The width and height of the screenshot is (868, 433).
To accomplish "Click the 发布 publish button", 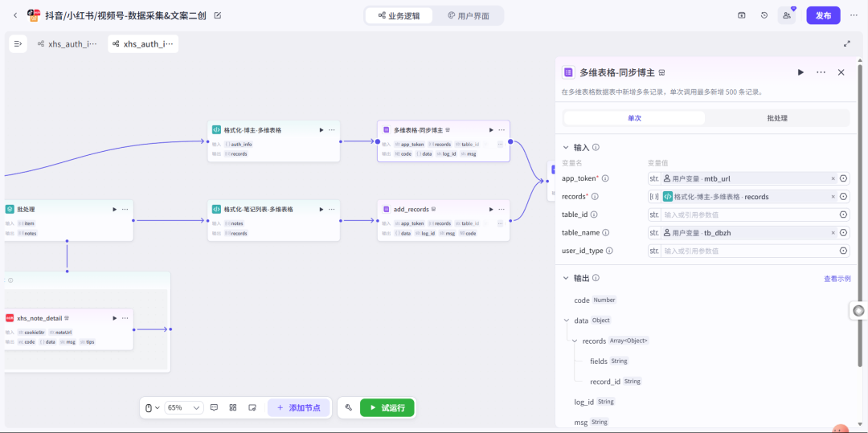I will [x=823, y=15].
